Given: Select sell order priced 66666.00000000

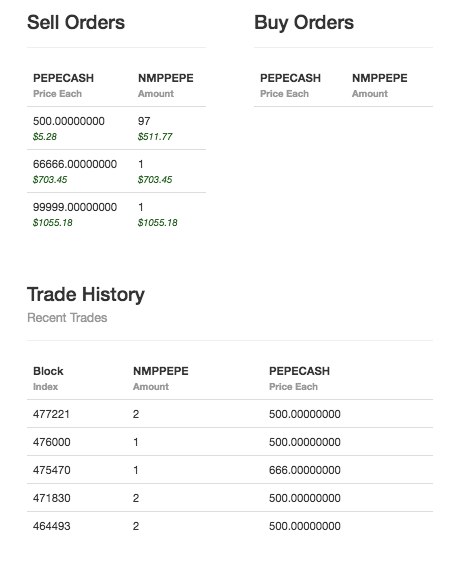Looking at the screenshot, I should click(x=116, y=171).
